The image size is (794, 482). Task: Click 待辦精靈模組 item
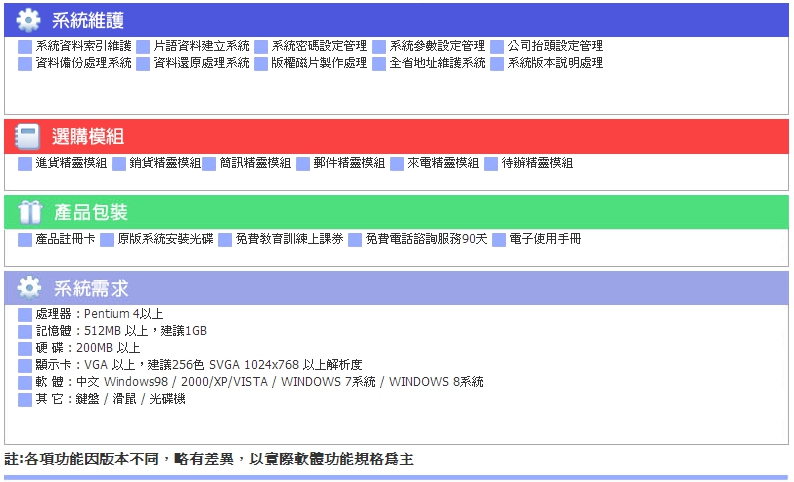tap(537, 163)
